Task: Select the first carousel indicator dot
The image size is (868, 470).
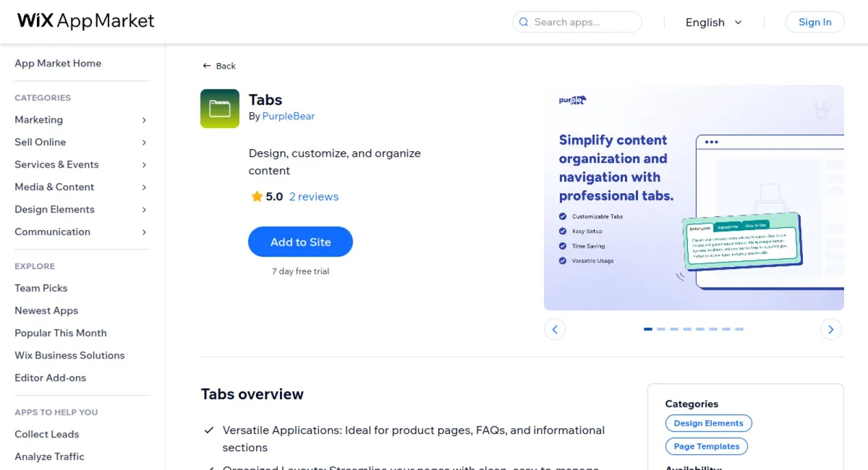Action: [x=648, y=329]
